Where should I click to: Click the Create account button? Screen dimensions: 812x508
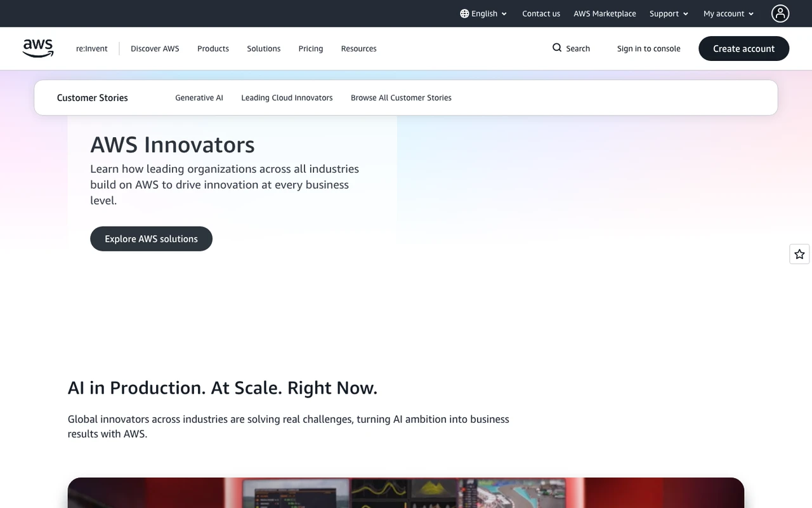click(744, 48)
